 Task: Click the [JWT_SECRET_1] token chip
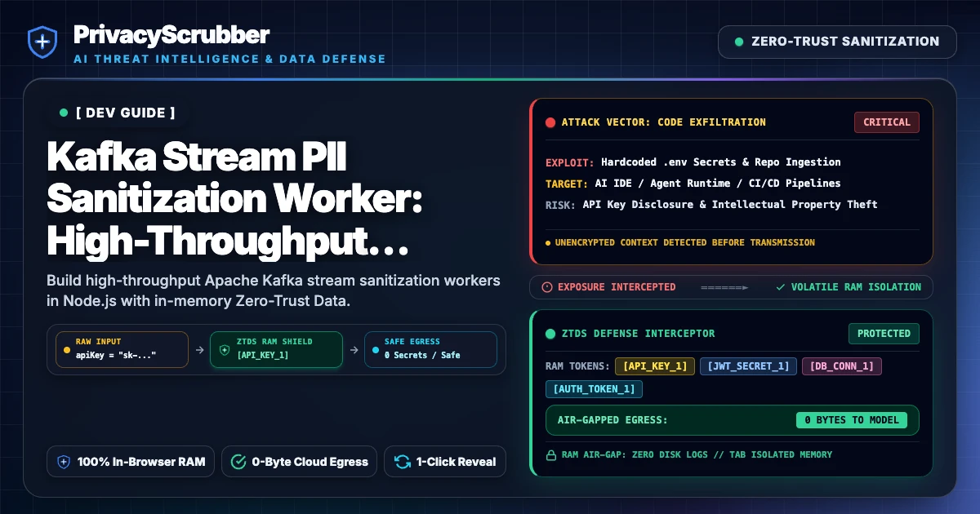pyautogui.click(x=748, y=366)
